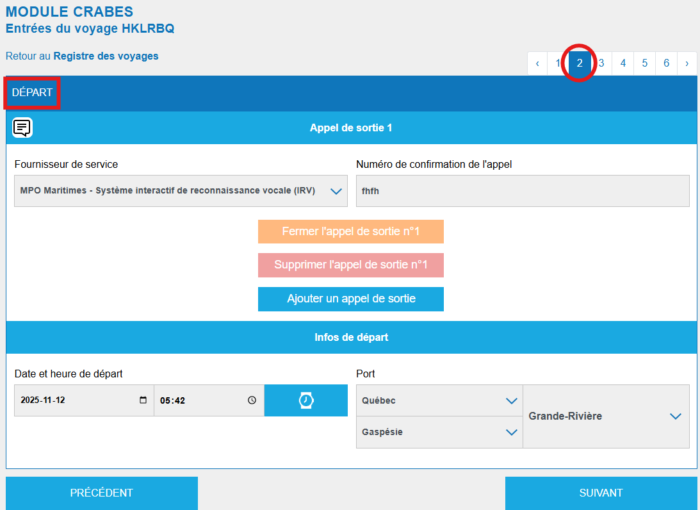Screen dimensions: 700x510
Task: Expand the Grande-Rivière port dropdown
Action: [x=676, y=416]
